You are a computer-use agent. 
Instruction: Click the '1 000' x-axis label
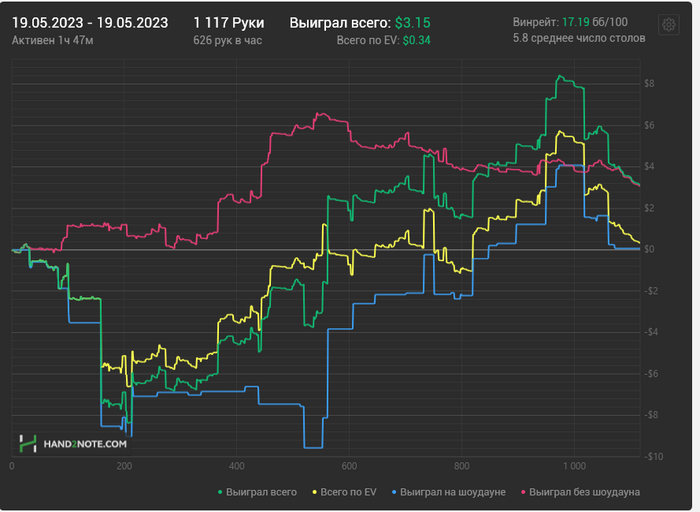coord(574,466)
